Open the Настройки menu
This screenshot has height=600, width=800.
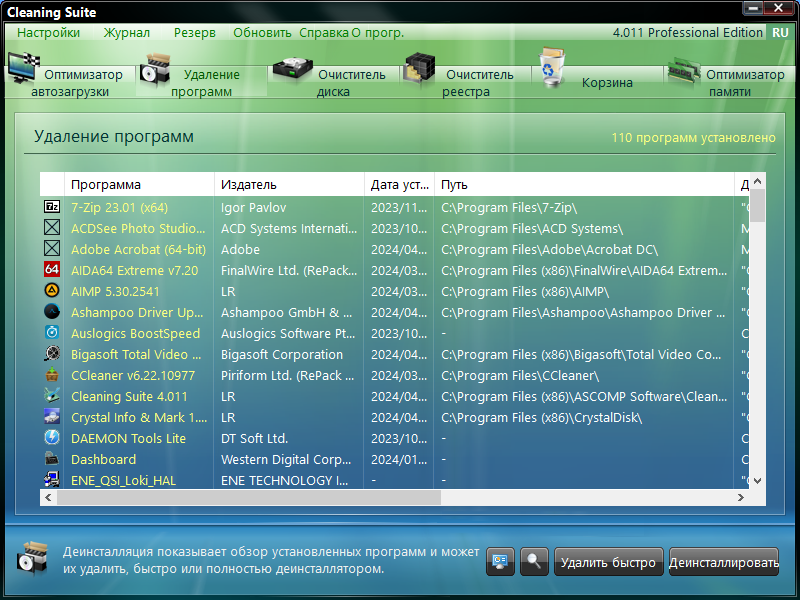tap(48, 33)
